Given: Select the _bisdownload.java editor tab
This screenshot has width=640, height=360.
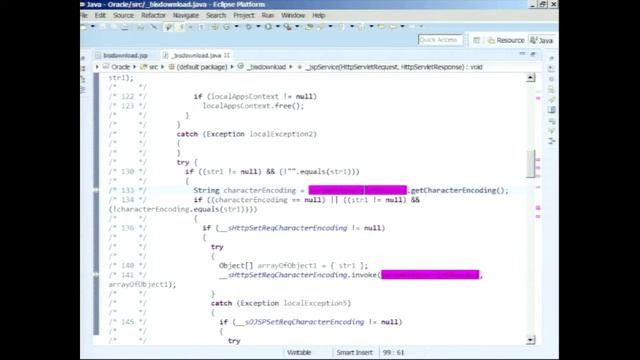Looking at the screenshot, I should (196, 55).
